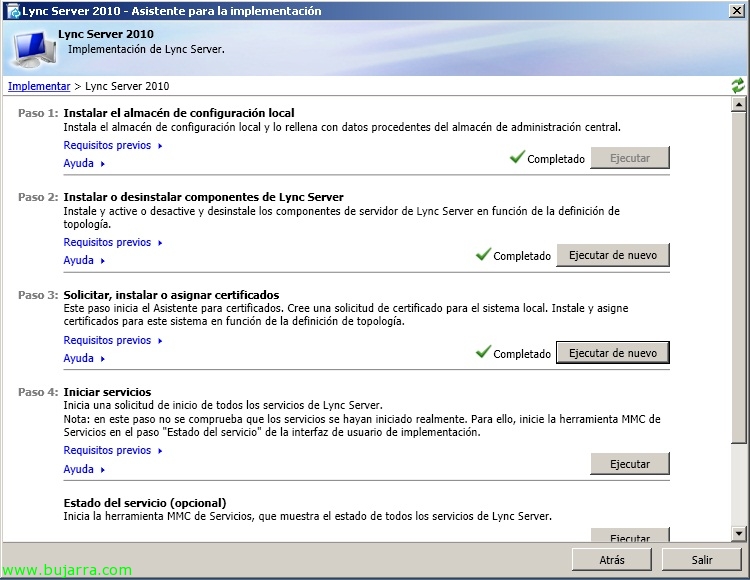Expand Ayuda under Paso 4
The width and height of the screenshot is (750, 580).
pos(84,470)
